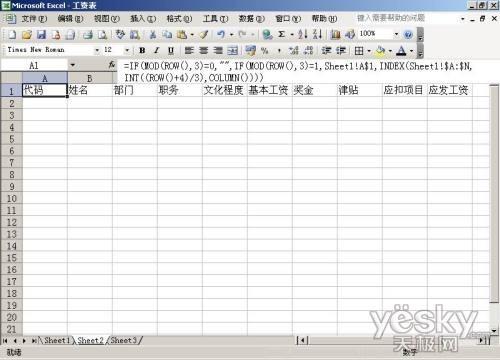Open the Chart Wizard icon
Image resolution: width=500 pixels, height=360 pixels.
click(x=335, y=34)
